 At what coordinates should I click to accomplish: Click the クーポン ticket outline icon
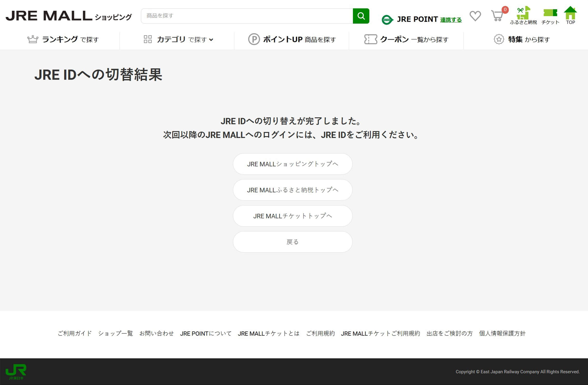point(371,39)
